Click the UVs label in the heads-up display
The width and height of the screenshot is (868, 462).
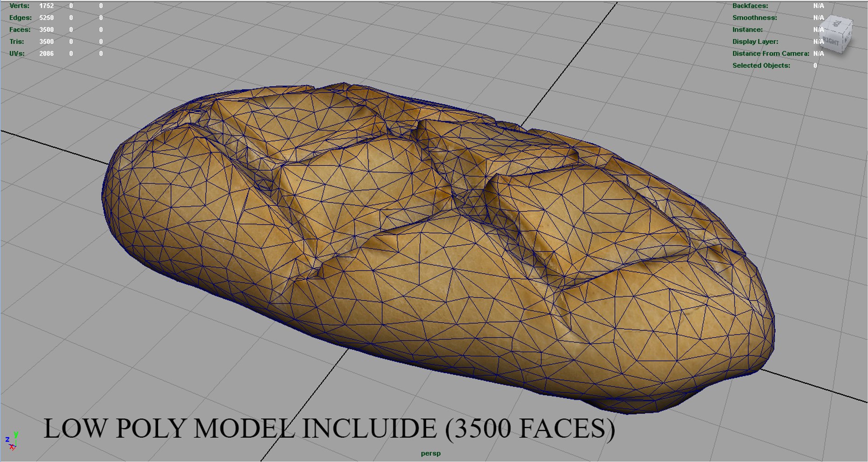tap(17, 53)
